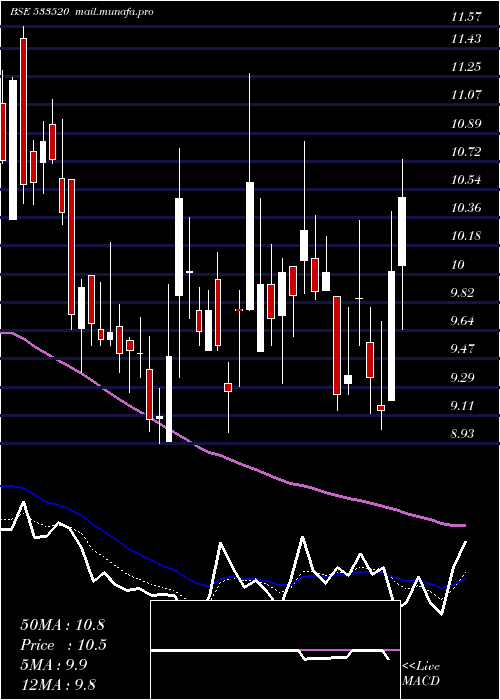500x700 pixels.
Task: Click the BSE 533520 ticker label
Action: (40, 12)
